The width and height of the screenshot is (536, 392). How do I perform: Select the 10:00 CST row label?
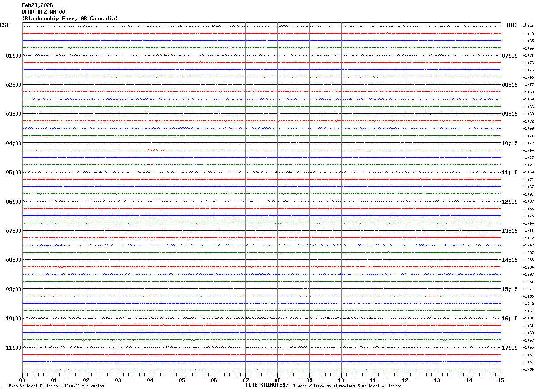point(14,318)
